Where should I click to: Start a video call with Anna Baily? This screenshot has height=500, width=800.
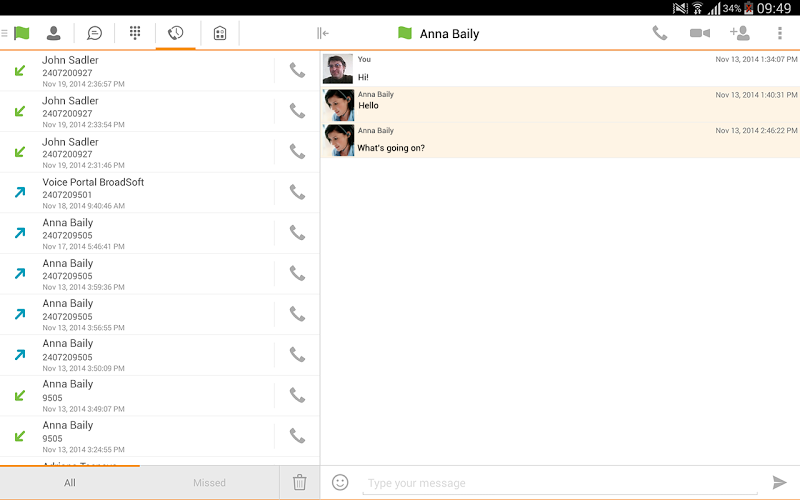[699, 33]
